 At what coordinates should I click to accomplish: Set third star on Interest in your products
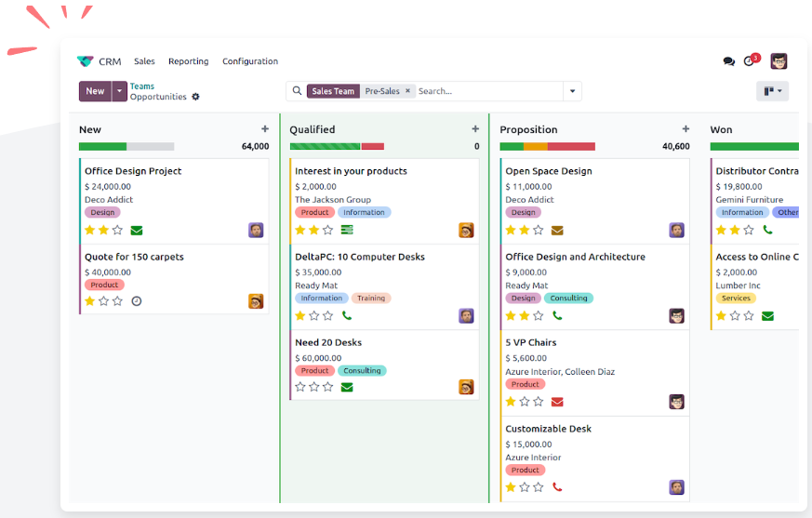coord(327,230)
